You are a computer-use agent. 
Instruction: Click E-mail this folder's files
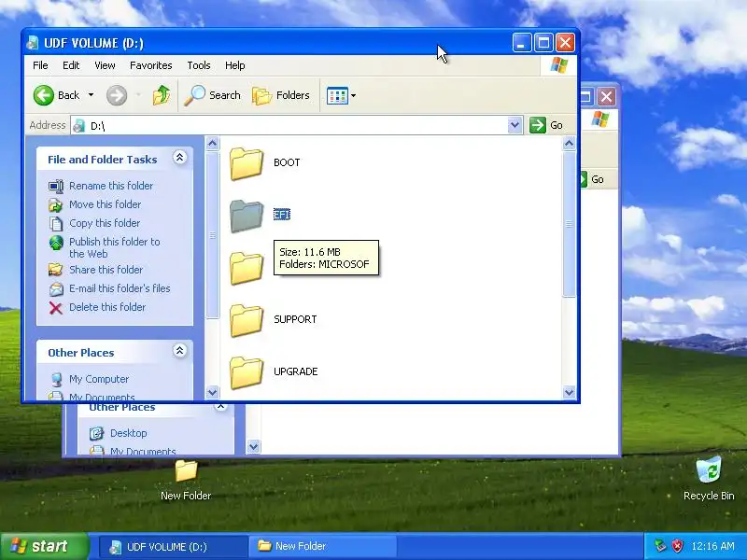[120, 288]
